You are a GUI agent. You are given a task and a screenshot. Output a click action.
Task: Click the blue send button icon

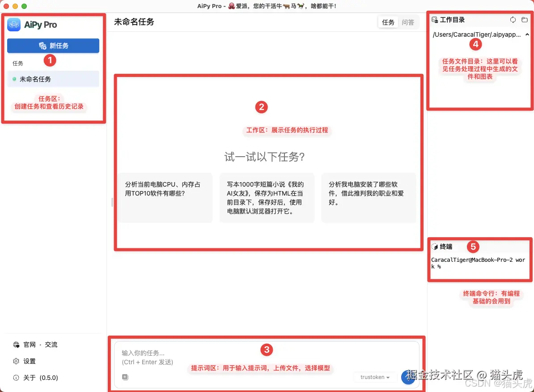[408, 377]
